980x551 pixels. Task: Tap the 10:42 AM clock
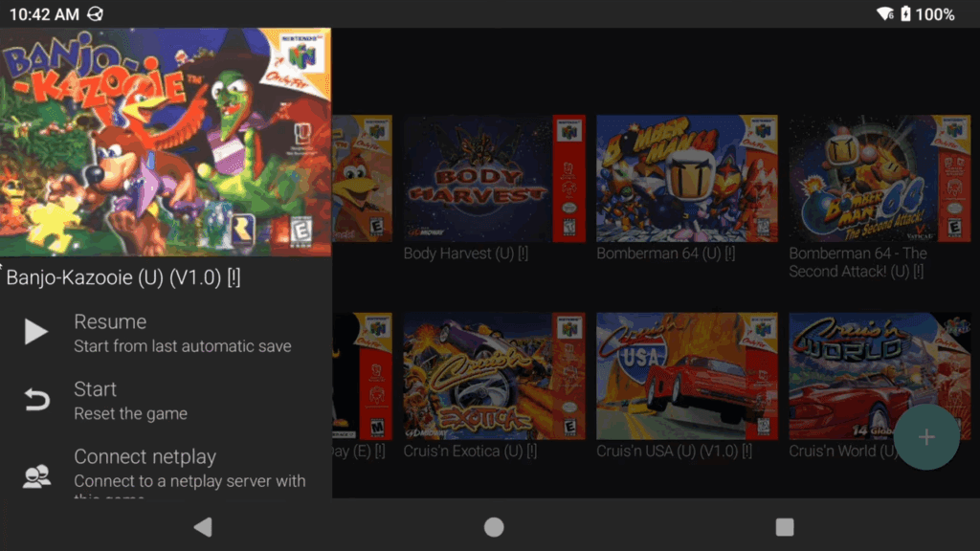(x=44, y=13)
